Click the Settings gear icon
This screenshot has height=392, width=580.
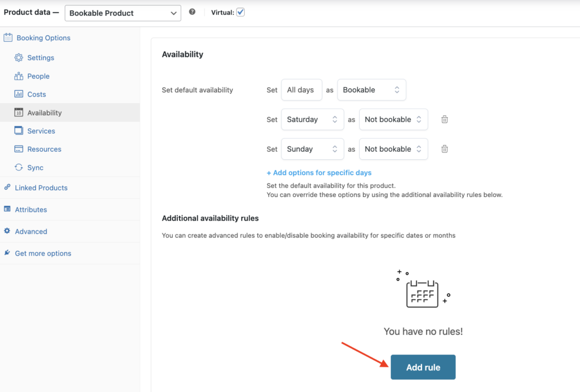tap(19, 57)
